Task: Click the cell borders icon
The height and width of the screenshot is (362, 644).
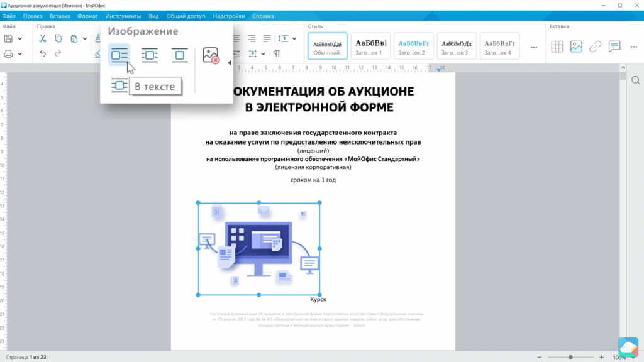Action: [x=253, y=54]
